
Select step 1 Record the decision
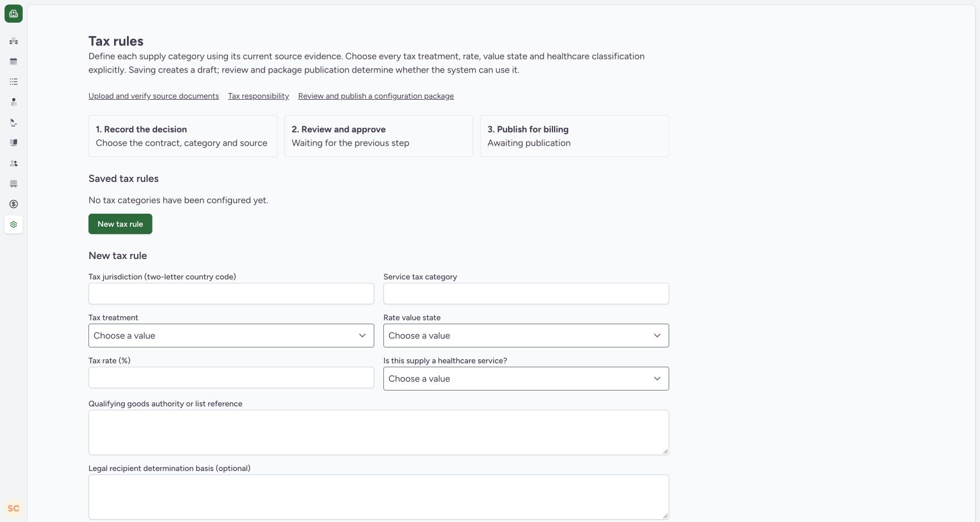[183, 136]
